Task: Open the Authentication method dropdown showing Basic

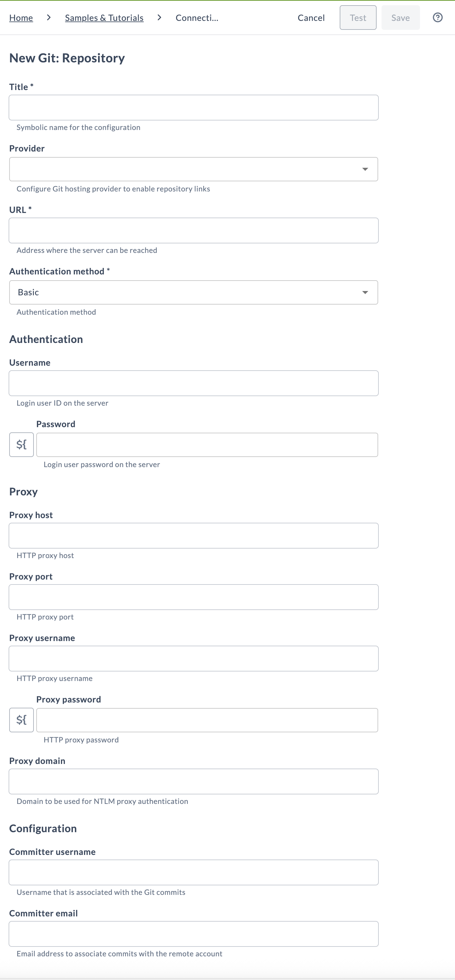Action: [x=193, y=292]
